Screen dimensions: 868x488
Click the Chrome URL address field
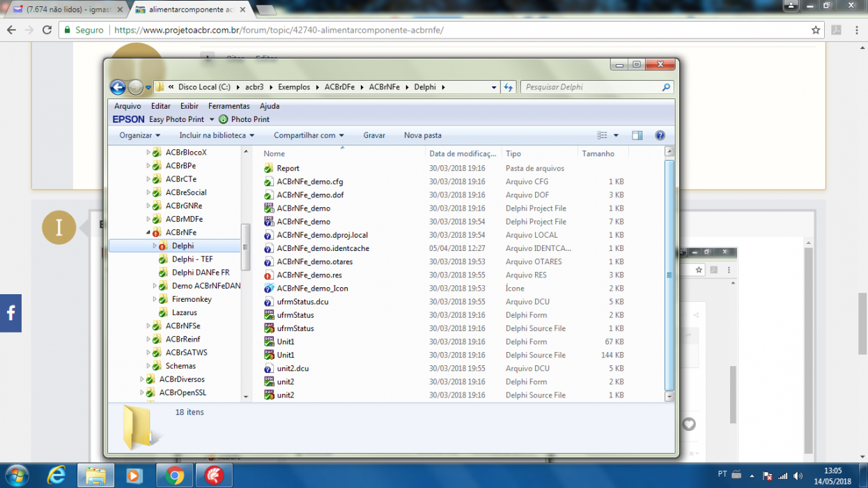tap(460, 30)
